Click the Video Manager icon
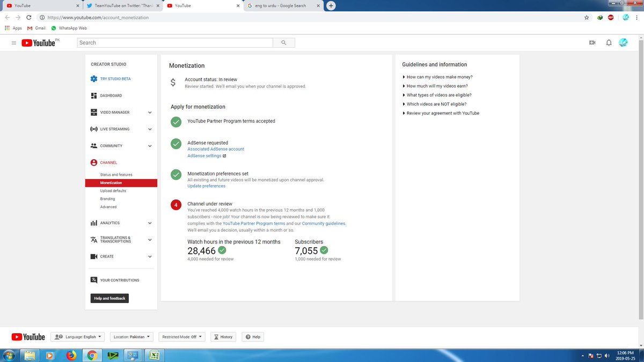 (94, 113)
